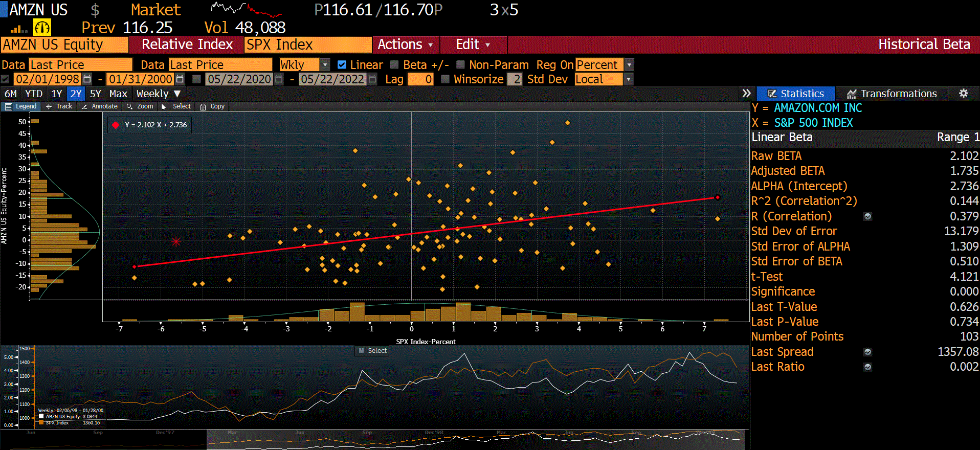Switch to the Transformations tab
This screenshot has width=980, height=450.
(x=892, y=94)
